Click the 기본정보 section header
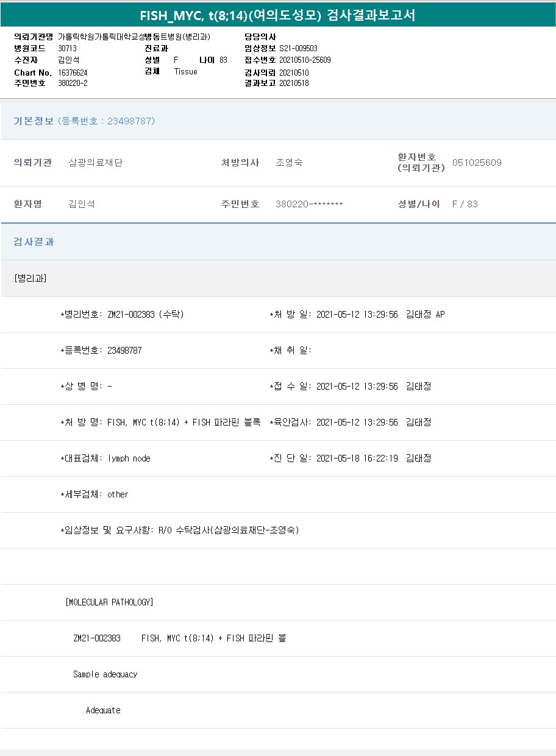The width and height of the screenshot is (556, 756). tap(34, 121)
